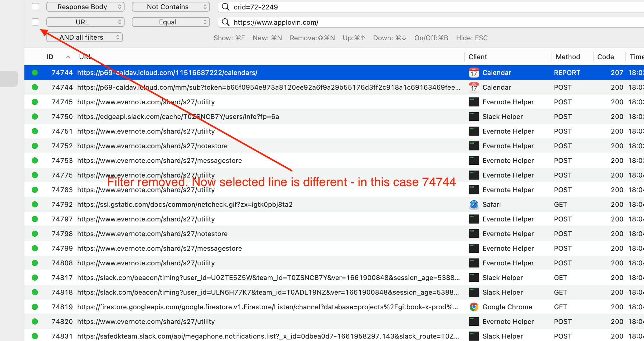
Task: Sort requests by clicking the ID column header
Action: point(50,57)
